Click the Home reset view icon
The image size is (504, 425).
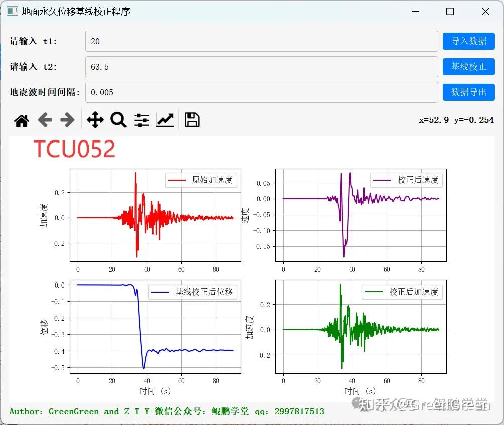click(21, 120)
